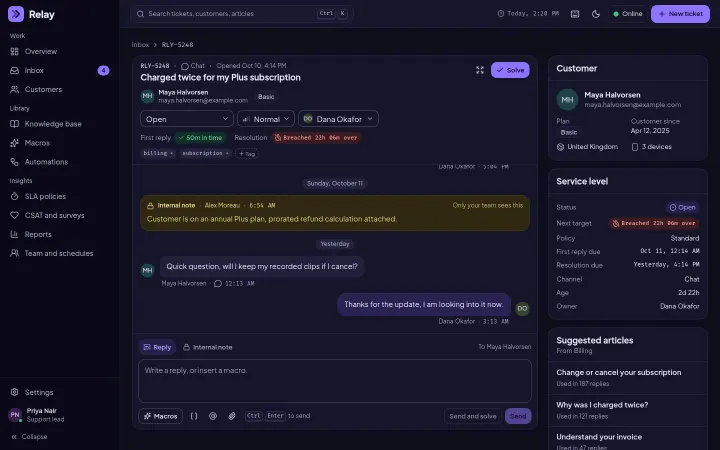Click the Breached badge in Service level panel
This screenshot has height=450, width=720.
click(x=654, y=223)
